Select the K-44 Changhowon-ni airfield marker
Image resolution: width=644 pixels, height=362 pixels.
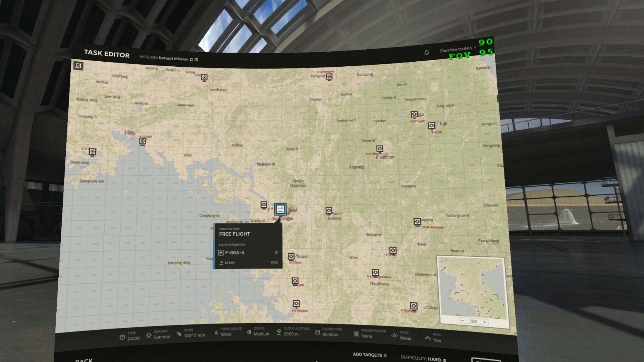(x=375, y=273)
